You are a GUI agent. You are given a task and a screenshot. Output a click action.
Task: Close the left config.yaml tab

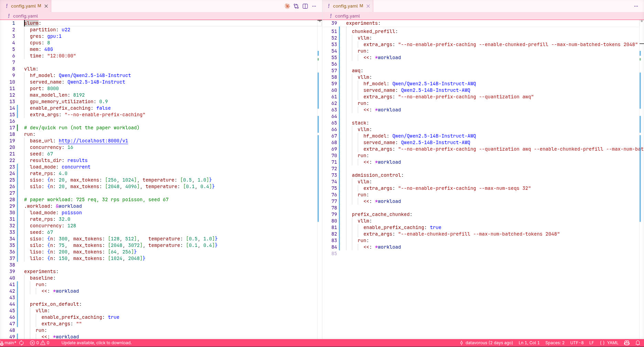coord(46,6)
